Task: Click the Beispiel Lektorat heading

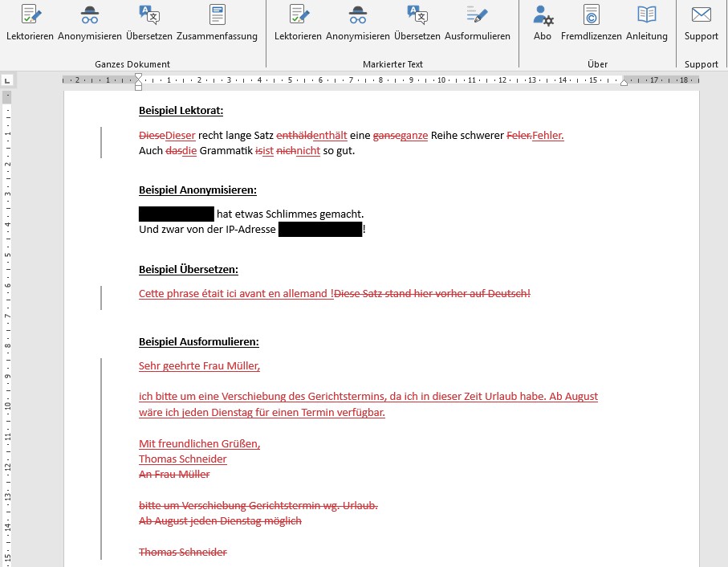Action: (x=181, y=111)
